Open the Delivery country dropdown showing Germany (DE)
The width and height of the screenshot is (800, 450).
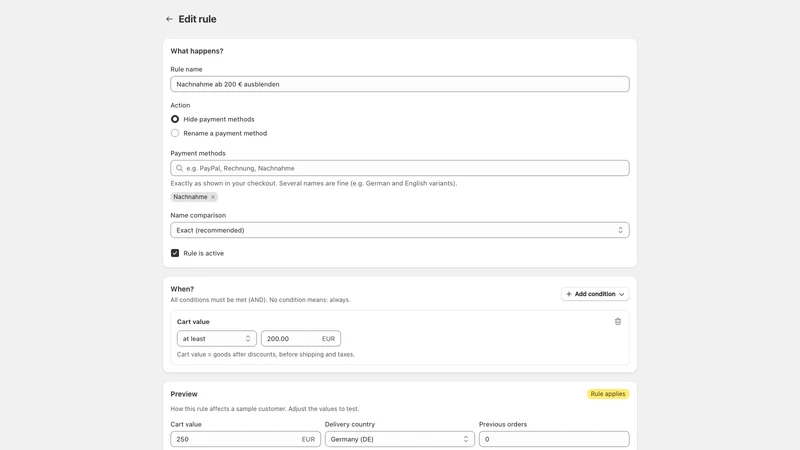400,439
